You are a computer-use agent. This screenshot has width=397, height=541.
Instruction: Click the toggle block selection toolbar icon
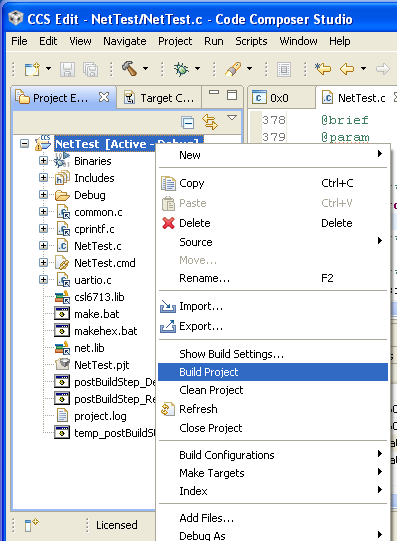point(284,69)
